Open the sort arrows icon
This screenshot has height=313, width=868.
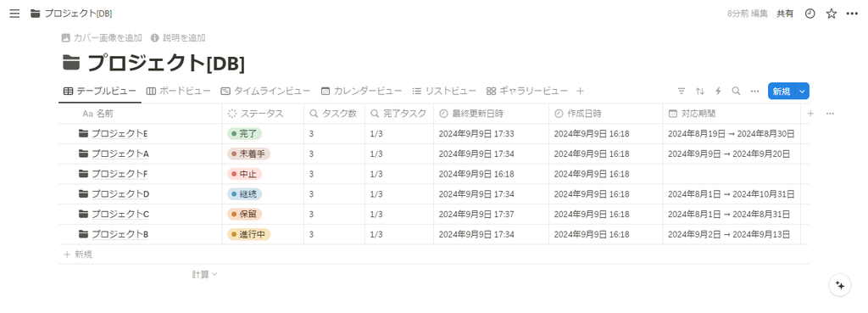tap(699, 91)
